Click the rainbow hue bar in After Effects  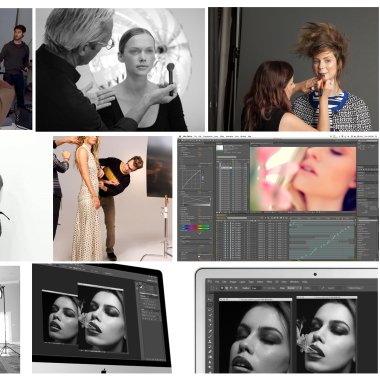click(196, 227)
